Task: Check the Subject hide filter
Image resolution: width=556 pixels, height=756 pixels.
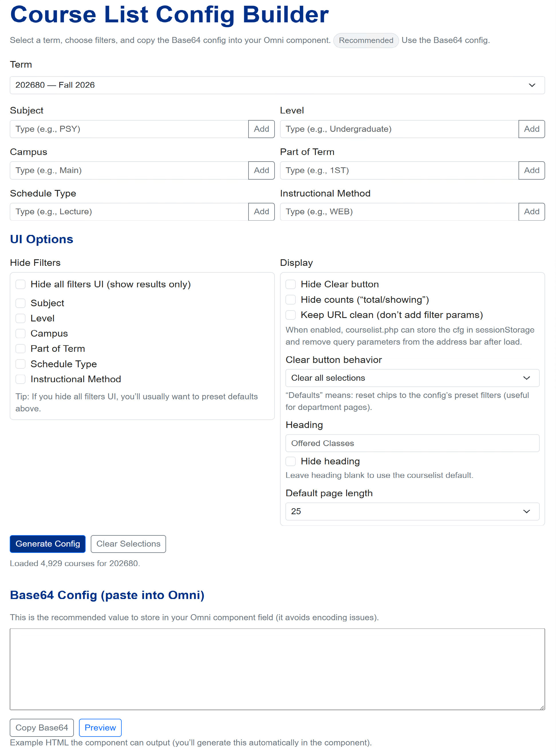Action: click(20, 303)
